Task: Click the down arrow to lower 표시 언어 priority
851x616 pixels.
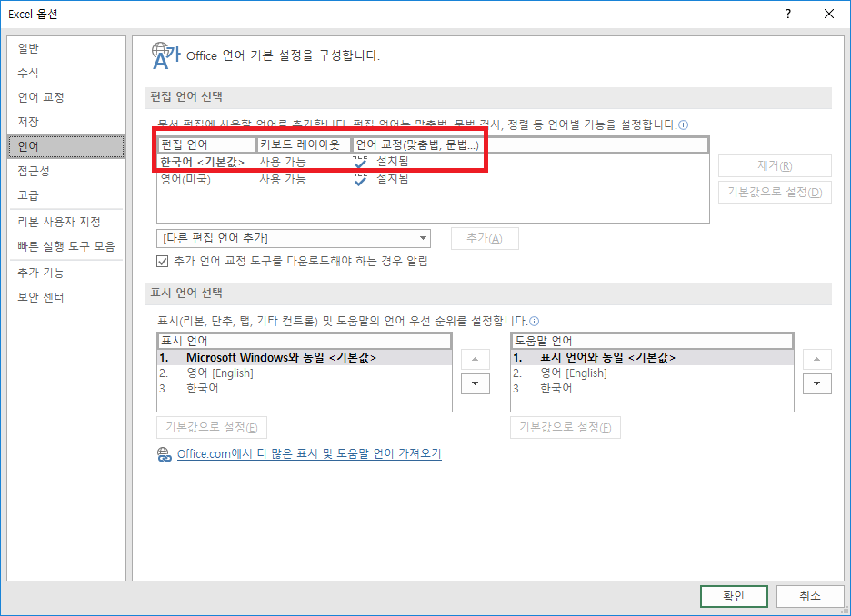Action: click(476, 383)
